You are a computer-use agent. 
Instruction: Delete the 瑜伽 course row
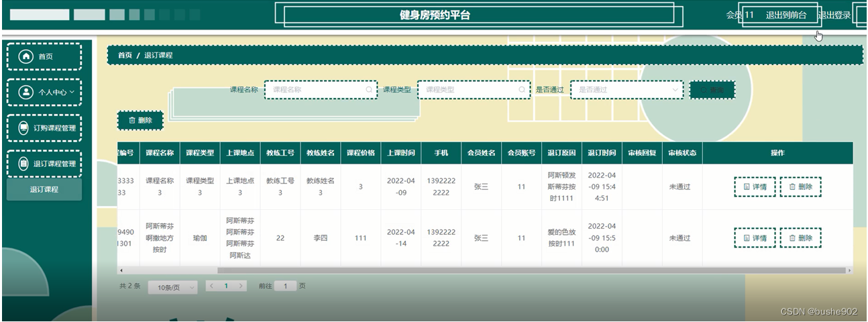pos(800,237)
